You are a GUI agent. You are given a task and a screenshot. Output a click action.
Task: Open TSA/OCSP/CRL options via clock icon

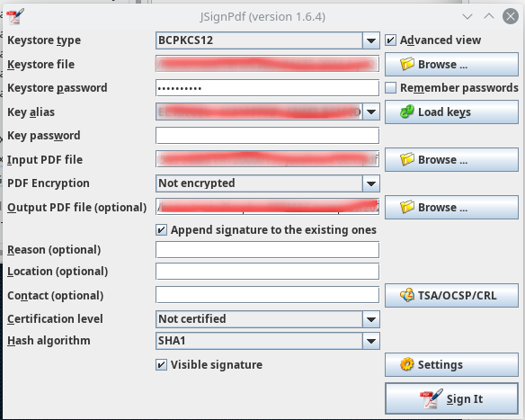tap(407, 295)
